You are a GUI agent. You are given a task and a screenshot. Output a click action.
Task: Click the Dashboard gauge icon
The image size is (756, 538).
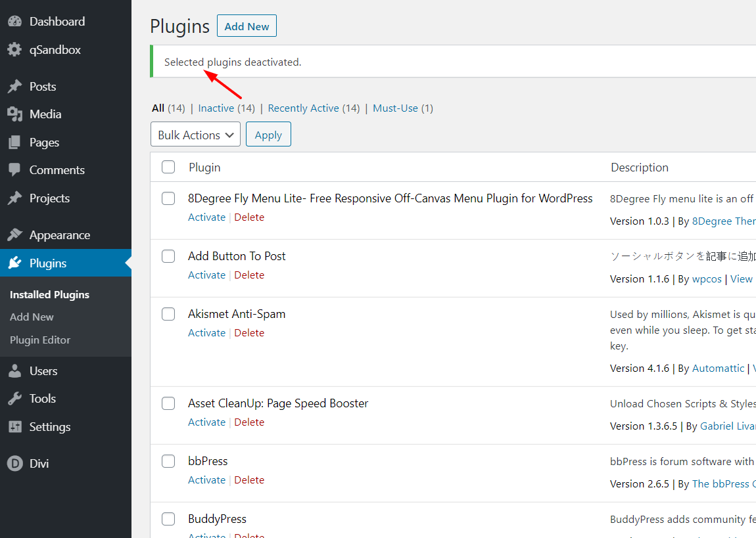tap(14, 22)
